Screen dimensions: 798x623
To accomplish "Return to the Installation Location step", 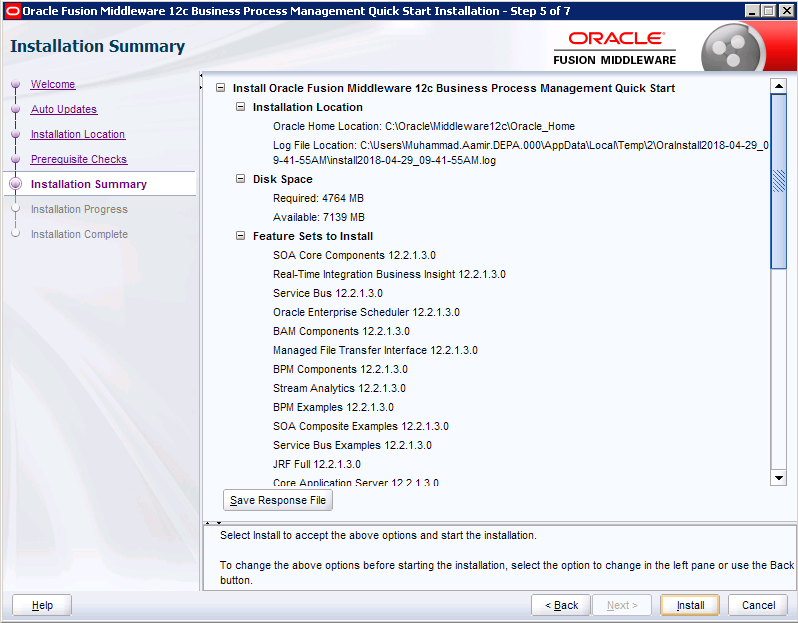I will coord(78,134).
